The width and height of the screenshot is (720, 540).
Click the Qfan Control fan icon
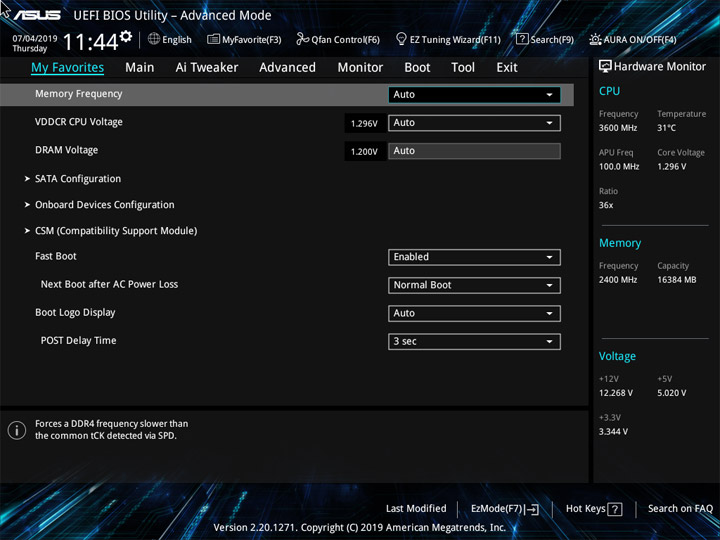pyautogui.click(x=302, y=39)
